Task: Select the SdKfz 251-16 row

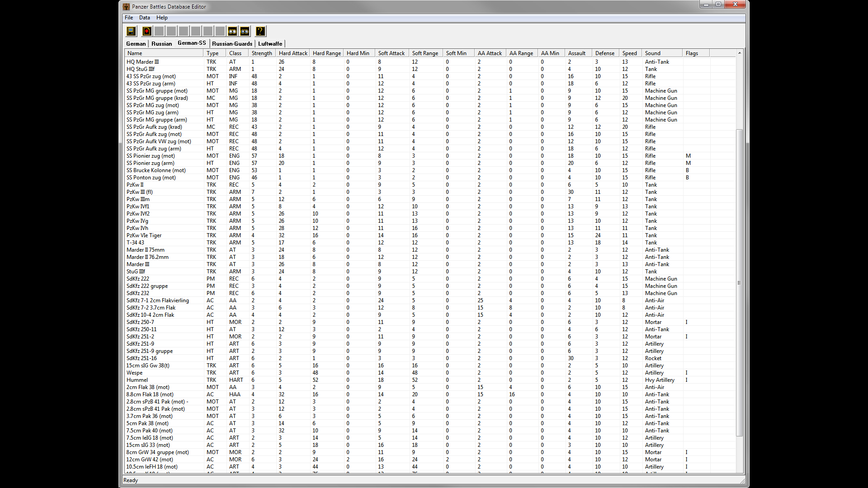Action: [430, 358]
